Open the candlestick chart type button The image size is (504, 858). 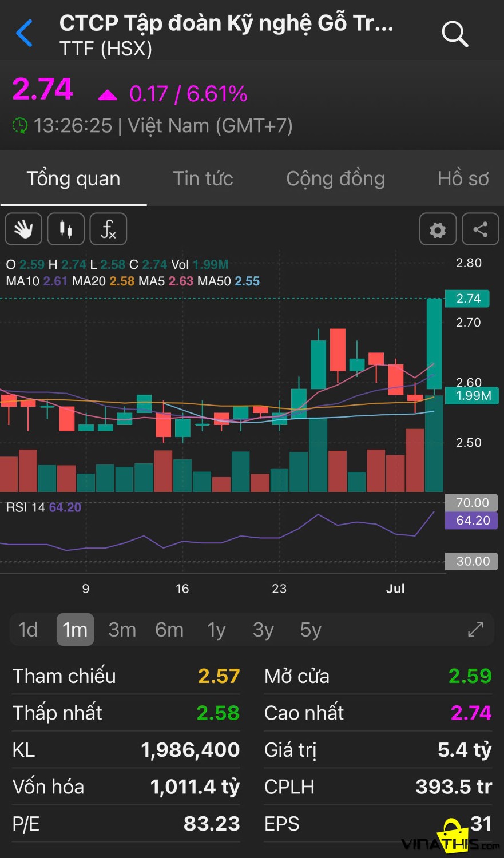(x=66, y=229)
